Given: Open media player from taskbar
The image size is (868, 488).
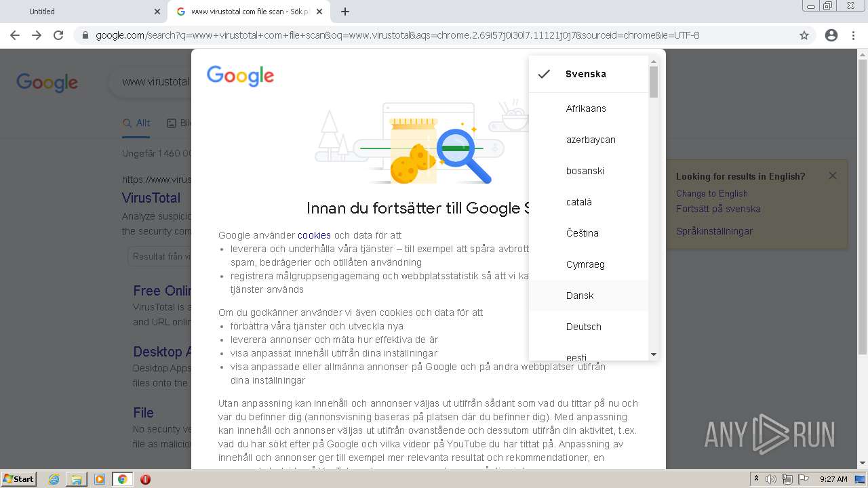Looking at the screenshot, I should pyautogui.click(x=100, y=479).
